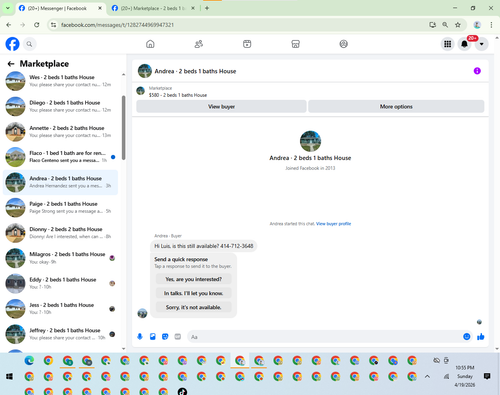The image size is (500, 395).
Task: Open Milagros 2 beds 1 baths chat
Action: [60, 258]
